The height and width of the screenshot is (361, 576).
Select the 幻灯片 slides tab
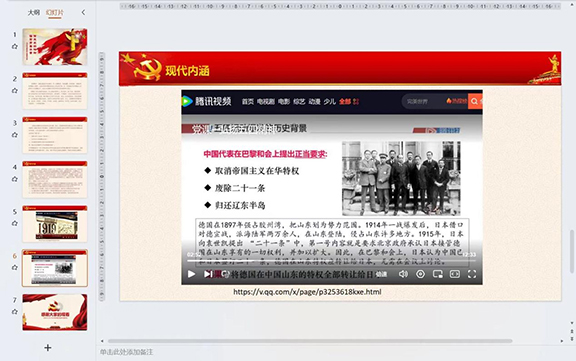[55, 12]
